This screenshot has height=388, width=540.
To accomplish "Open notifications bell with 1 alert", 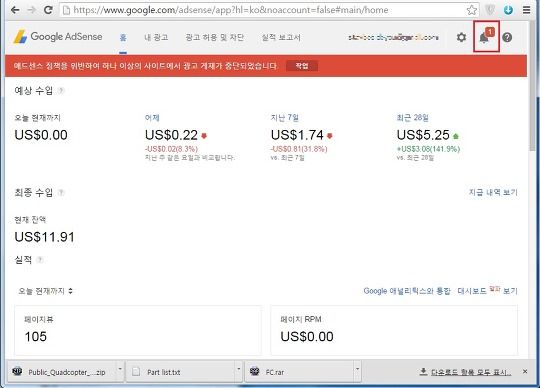I will [x=486, y=36].
